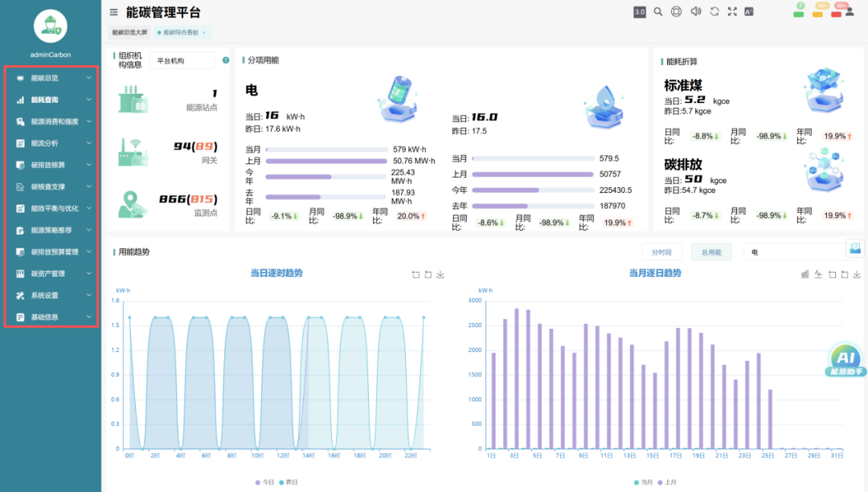Click download icon on 当日逐时趋势 chart

click(440, 274)
